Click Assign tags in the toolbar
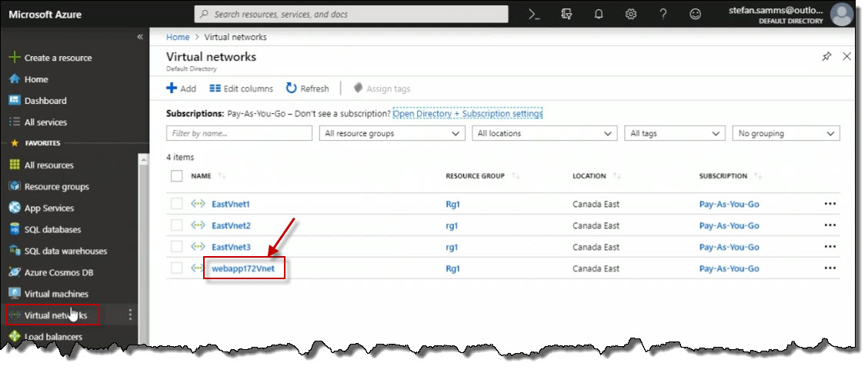 [x=382, y=88]
